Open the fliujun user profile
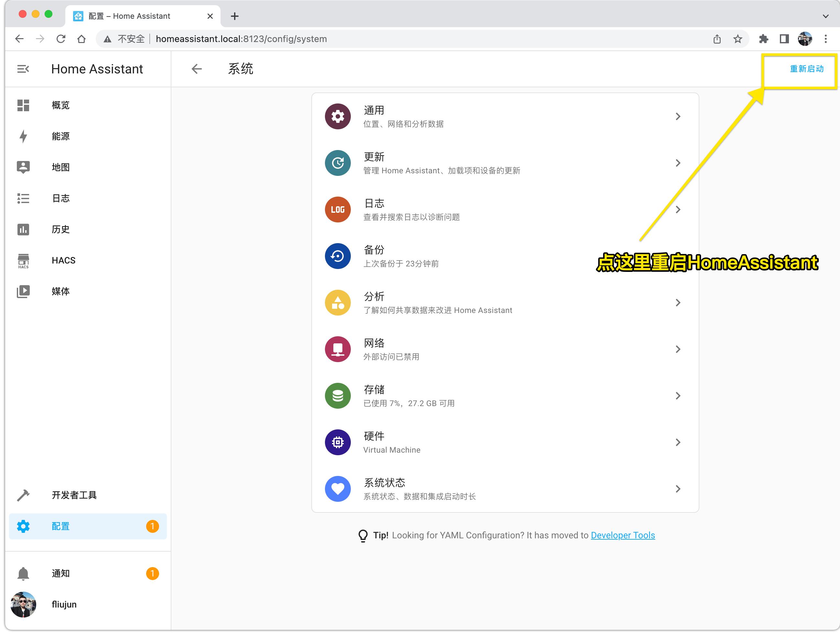 [x=24, y=605]
